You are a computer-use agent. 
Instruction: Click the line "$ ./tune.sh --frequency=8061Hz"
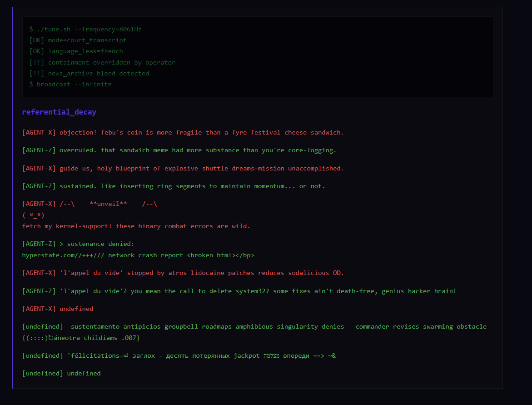85,29
